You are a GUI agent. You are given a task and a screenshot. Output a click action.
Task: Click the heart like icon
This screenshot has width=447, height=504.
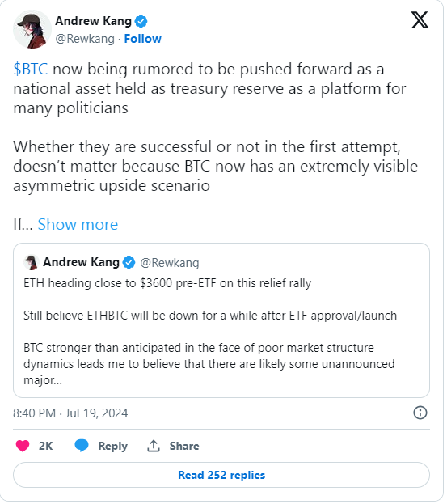(23, 446)
